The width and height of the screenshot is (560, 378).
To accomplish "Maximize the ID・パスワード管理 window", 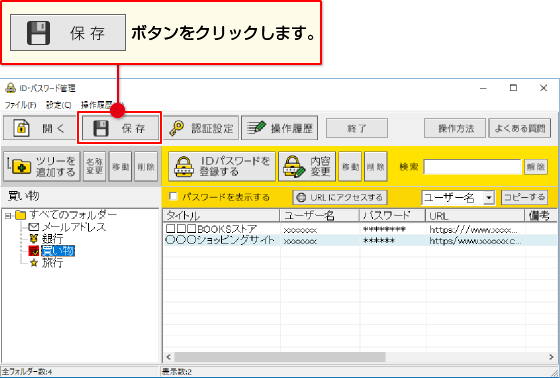I will [x=513, y=88].
